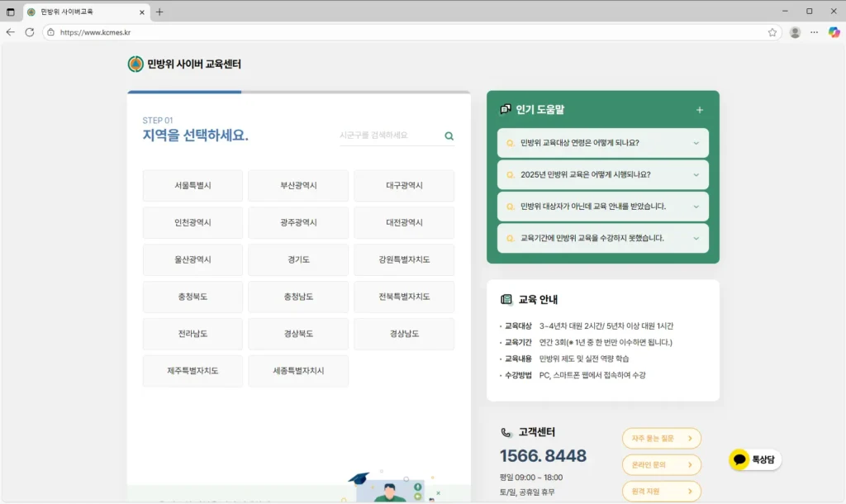846x504 pixels.
Task: Click the 자주 묻는 질문 button
Action: point(661,438)
